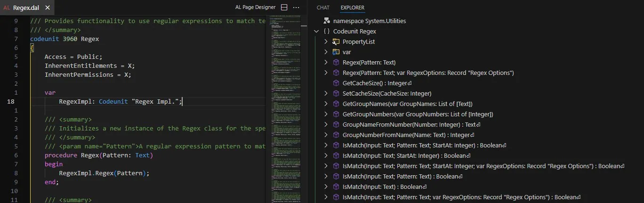Select the Codeunit Regex outline label
644x203 pixels.
pos(354,31)
